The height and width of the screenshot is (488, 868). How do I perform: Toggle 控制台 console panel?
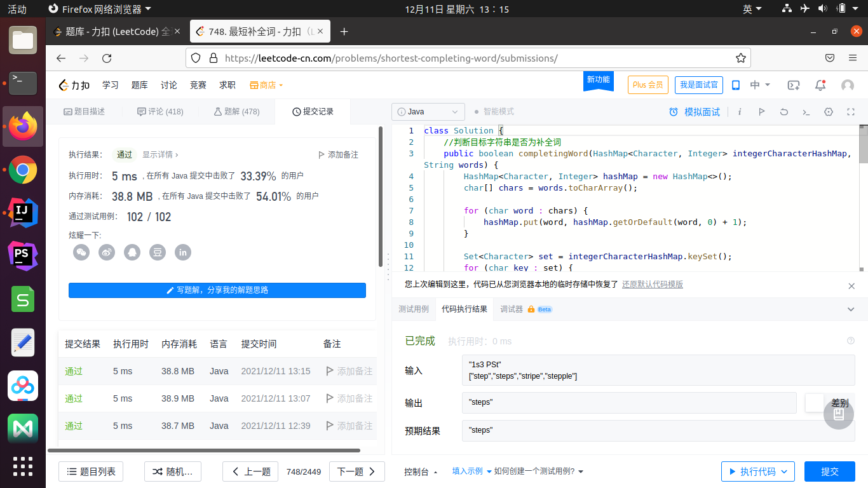(421, 471)
